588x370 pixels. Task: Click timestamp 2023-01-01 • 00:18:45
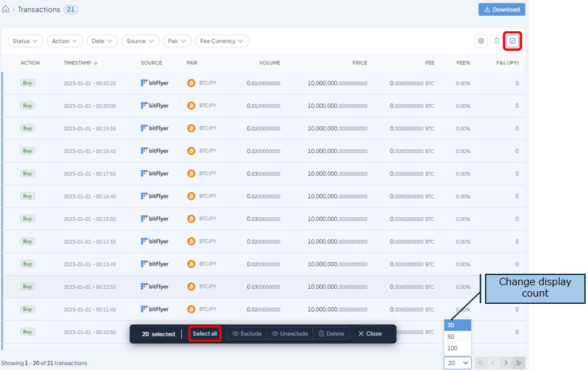90,151
